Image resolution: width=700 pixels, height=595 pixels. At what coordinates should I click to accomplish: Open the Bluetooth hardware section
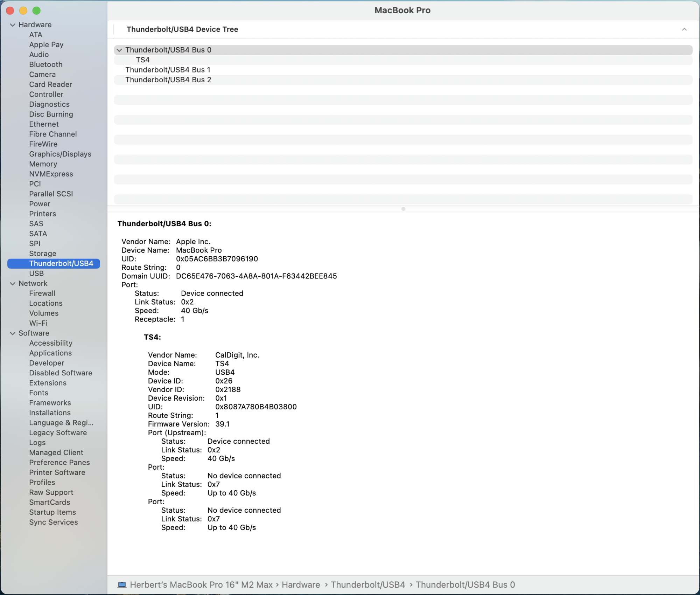(46, 64)
